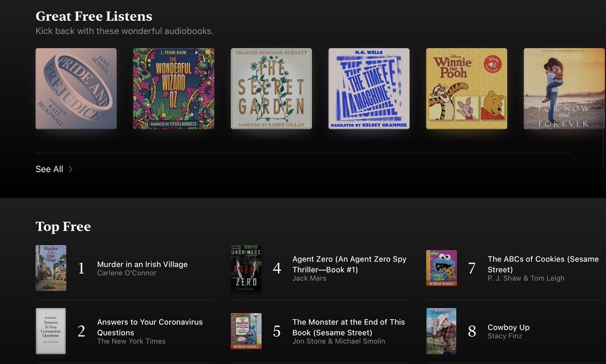
Task: Open The Wonderful Wizard of Oz cover
Action: coord(174,88)
